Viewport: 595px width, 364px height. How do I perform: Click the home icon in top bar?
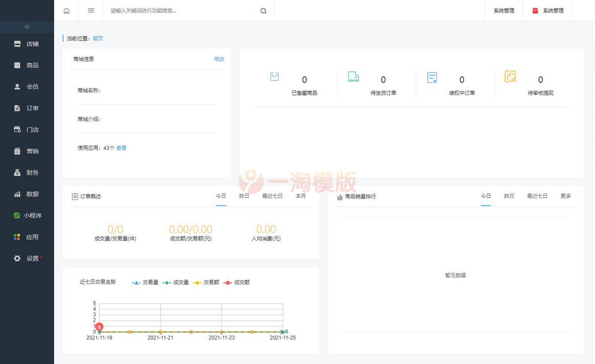[x=66, y=11]
